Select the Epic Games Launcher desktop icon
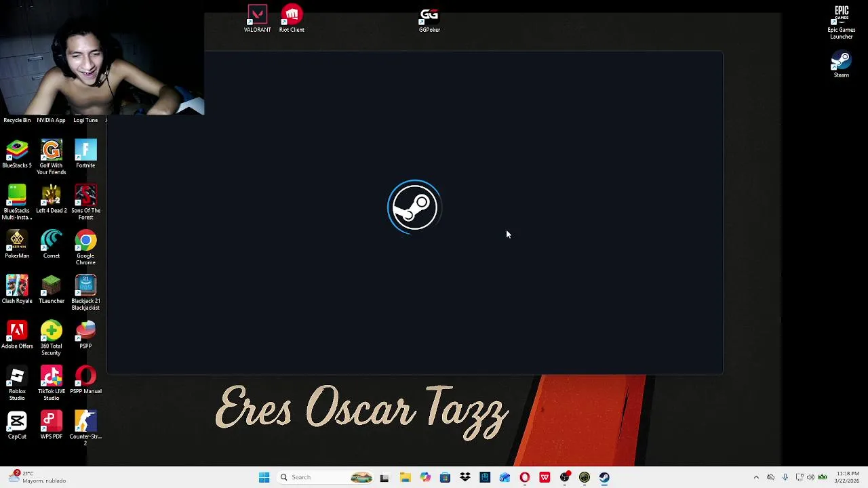Screen dimensions: 868x488 pyautogui.click(x=841, y=22)
